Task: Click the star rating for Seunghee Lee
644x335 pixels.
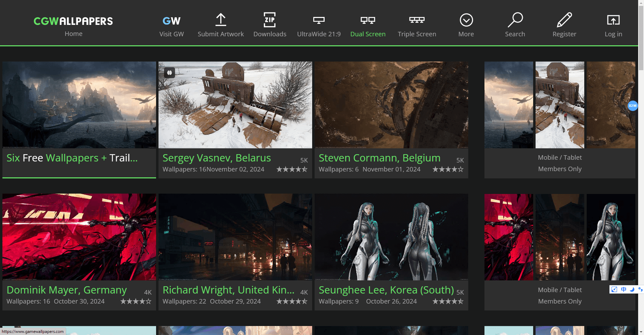Action: click(448, 301)
